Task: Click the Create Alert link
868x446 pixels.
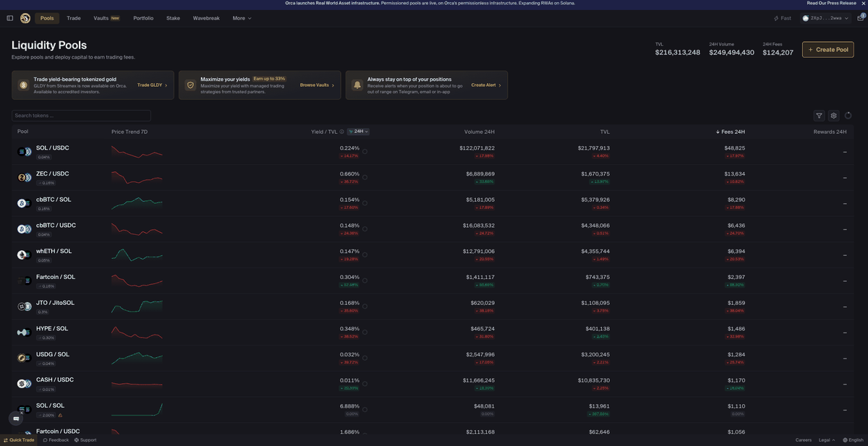Action: (x=486, y=85)
